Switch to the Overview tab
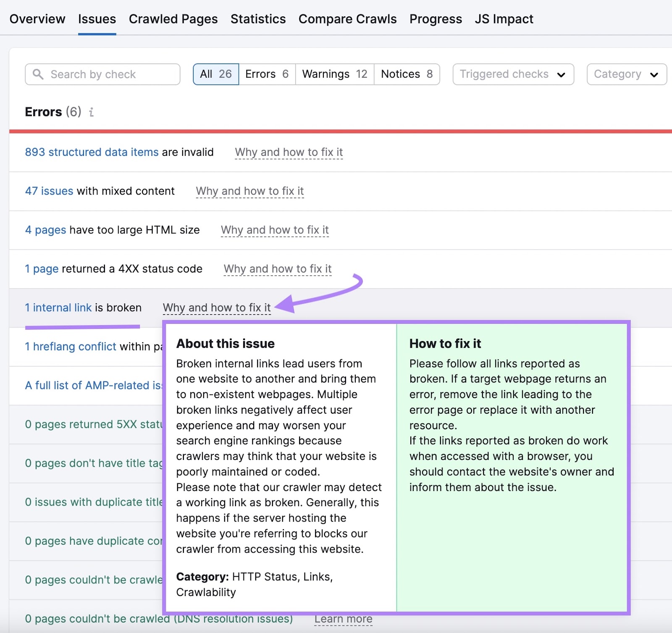 point(37,19)
